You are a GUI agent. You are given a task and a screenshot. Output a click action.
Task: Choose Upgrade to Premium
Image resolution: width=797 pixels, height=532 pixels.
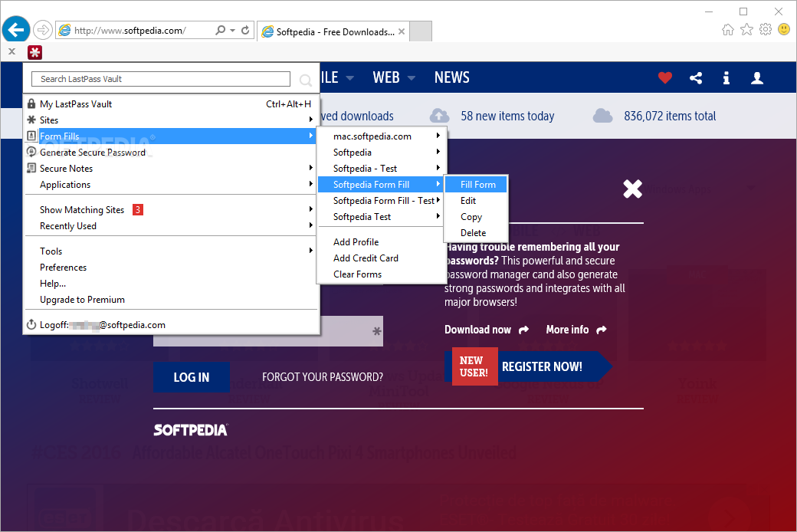tap(172, 300)
